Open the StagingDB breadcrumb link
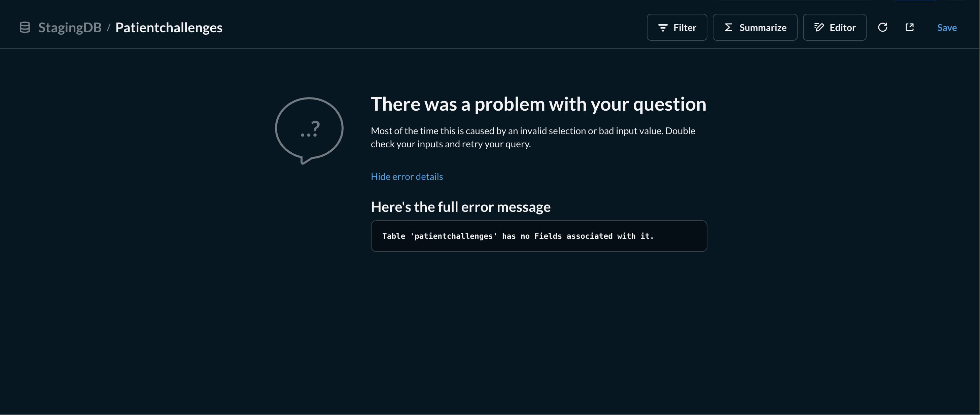Screen dimensions: 980x415 (x=70, y=27)
